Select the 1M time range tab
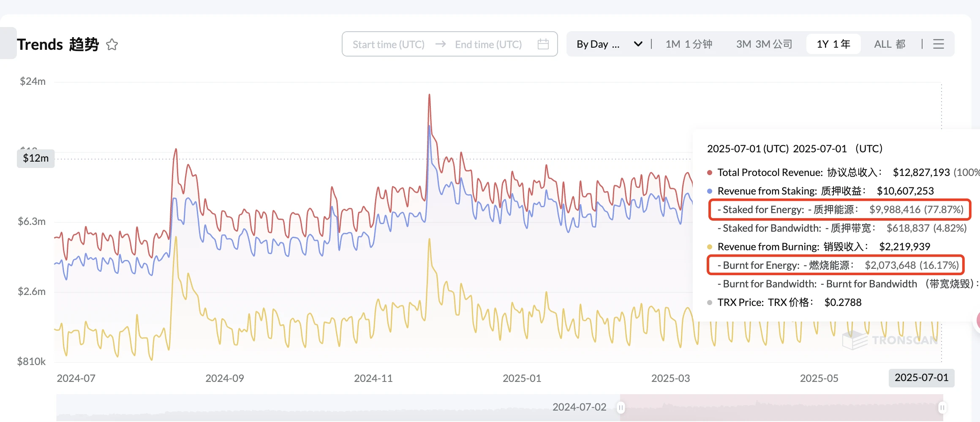This screenshot has width=980, height=422. (x=689, y=44)
